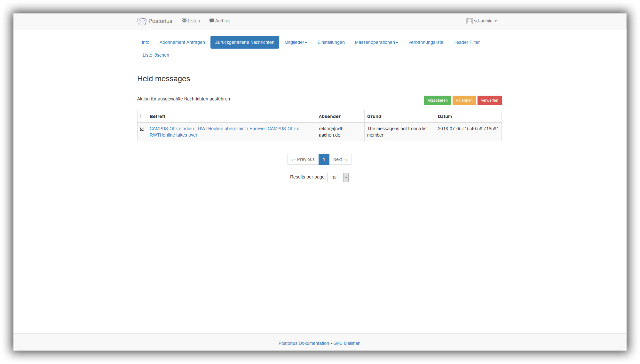The image size is (640, 364).
Task: Uncheck the CAMPUS-Office message checkbox
Action: pyautogui.click(x=142, y=129)
